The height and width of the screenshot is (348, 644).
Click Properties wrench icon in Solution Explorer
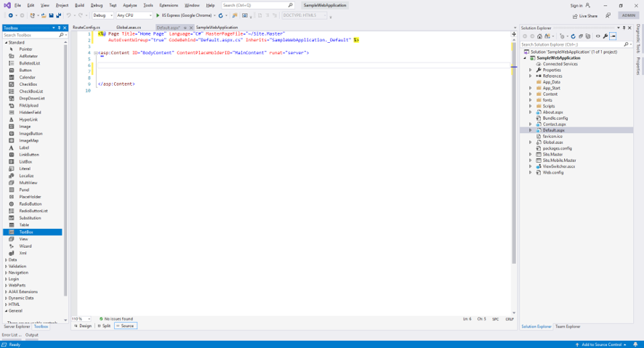[x=605, y=36]
